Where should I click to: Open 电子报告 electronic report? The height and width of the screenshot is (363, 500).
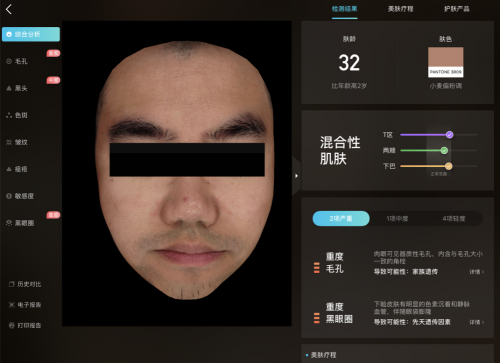pos(25,305)
